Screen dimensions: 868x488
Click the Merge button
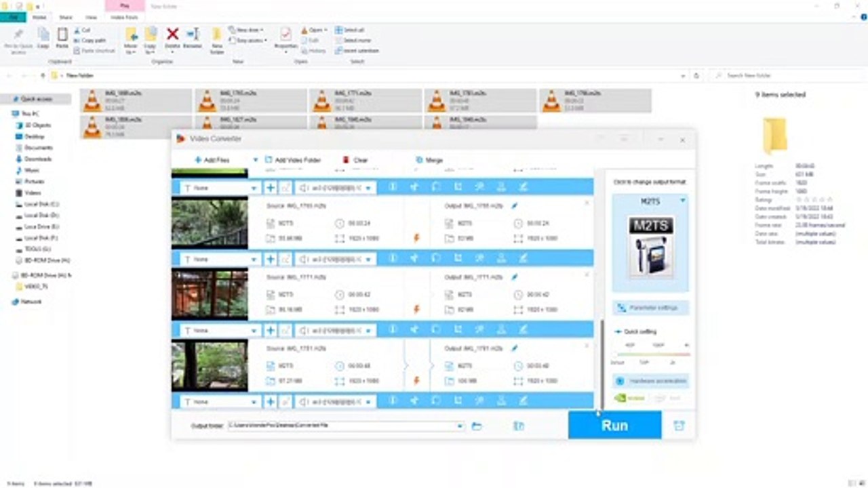(x=429, y=160)
